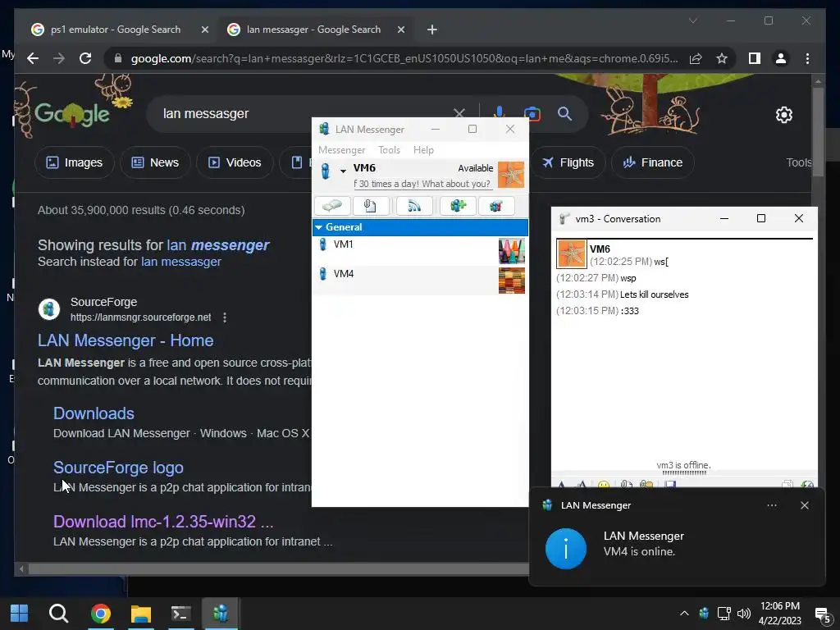Reload the Google search page
This screenshot has height=630, width=840.
click(85, 58)
